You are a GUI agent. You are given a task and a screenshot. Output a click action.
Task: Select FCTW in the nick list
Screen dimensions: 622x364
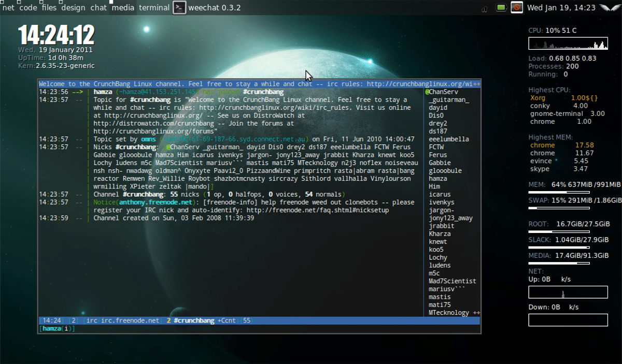pos(436,147)
